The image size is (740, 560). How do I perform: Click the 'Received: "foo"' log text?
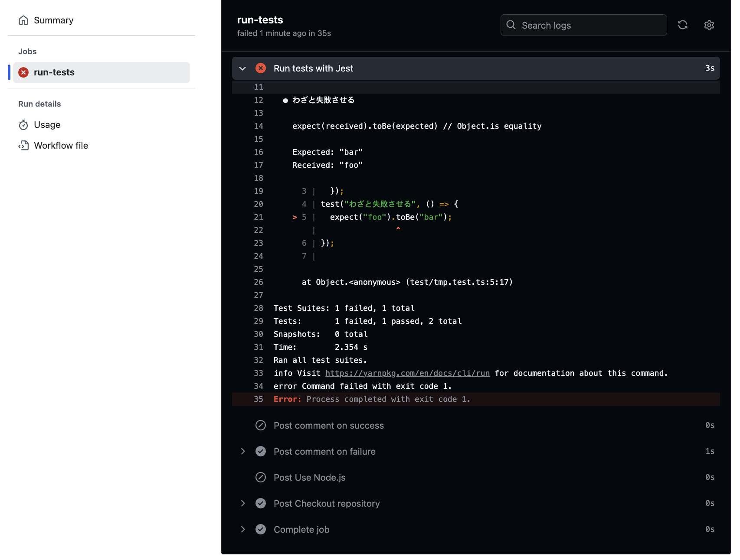coord(327,165)
